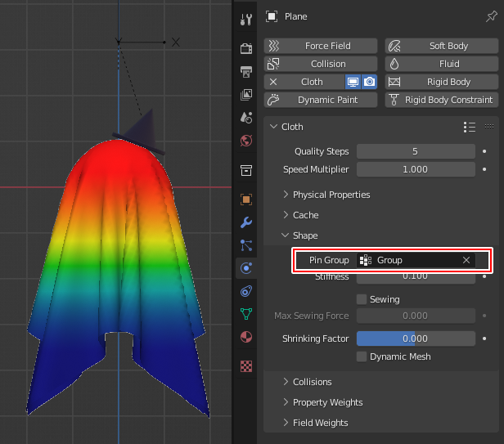Open the World properties tab
This screenshot has width=504, height=444.
245,141
